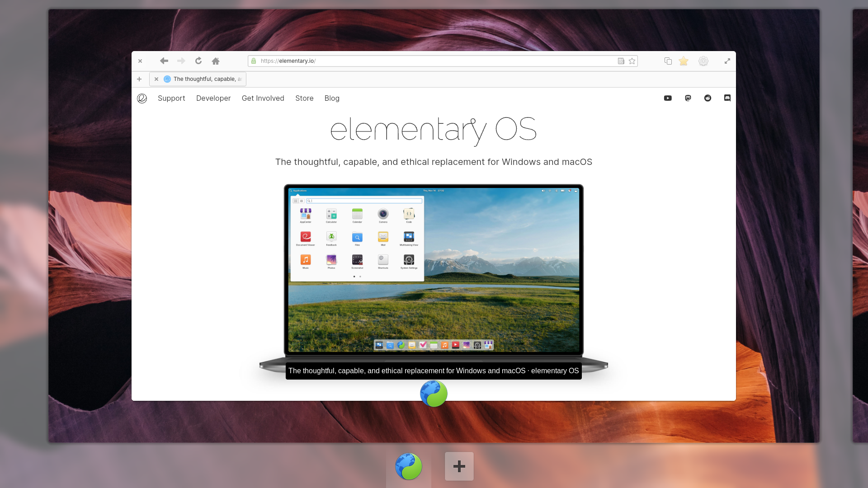868x488 pixels.
Task: Open the tabs overview icon
Action: click(x=668, y=61)
